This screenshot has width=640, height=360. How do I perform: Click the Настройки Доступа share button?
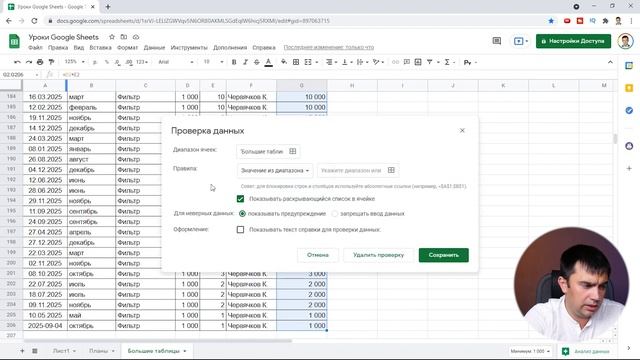click(x=573, y=41)
